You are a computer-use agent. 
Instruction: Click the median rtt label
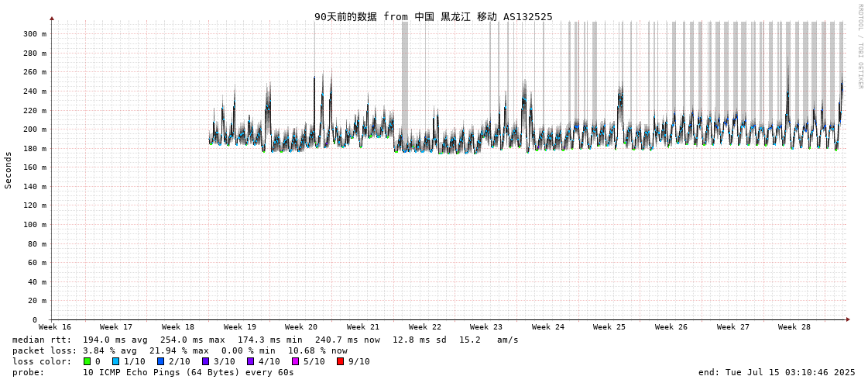pos(42,340)
